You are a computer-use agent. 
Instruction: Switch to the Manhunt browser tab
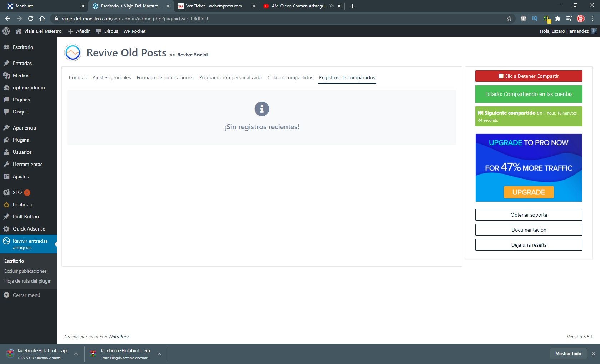[44, 6]
